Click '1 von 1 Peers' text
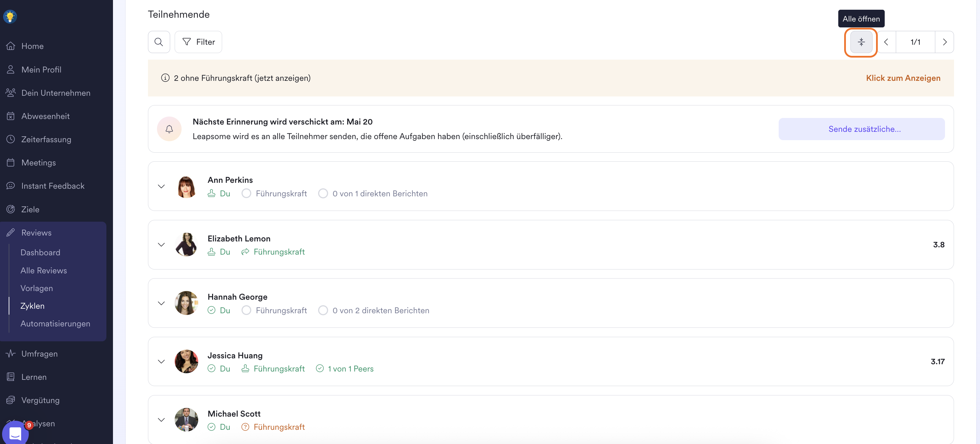 pyautogui.click(x=350, y=369)
